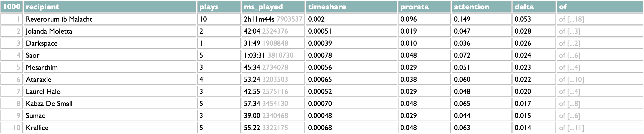Expand the 'of [...8]' list for Kabza De Small
Viewport: 644px width, 134px height.
tap(570, 103)
